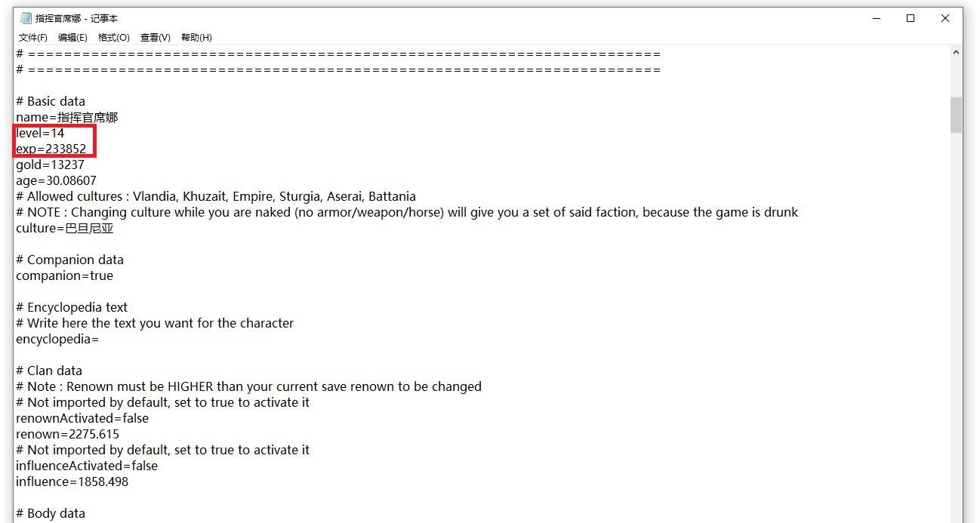The height and width of the screenshot is (523, 980).
Task: Place cursor at end of exp=233852
Action: [x=86, y=149]
